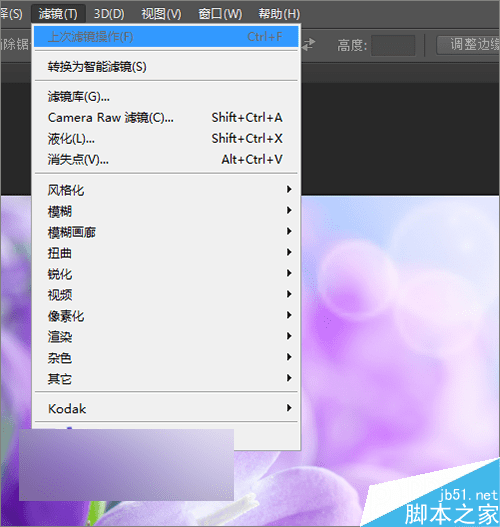The width and height of the screenshot is (500, 527).
Task: Expand the 风格化 submenu
Action: (166, 190)
